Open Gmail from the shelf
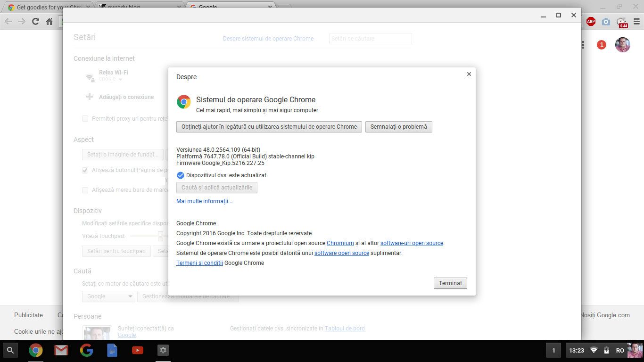This screenshot has width=644, height=362. pyautogui.click(x=61, y=350)
